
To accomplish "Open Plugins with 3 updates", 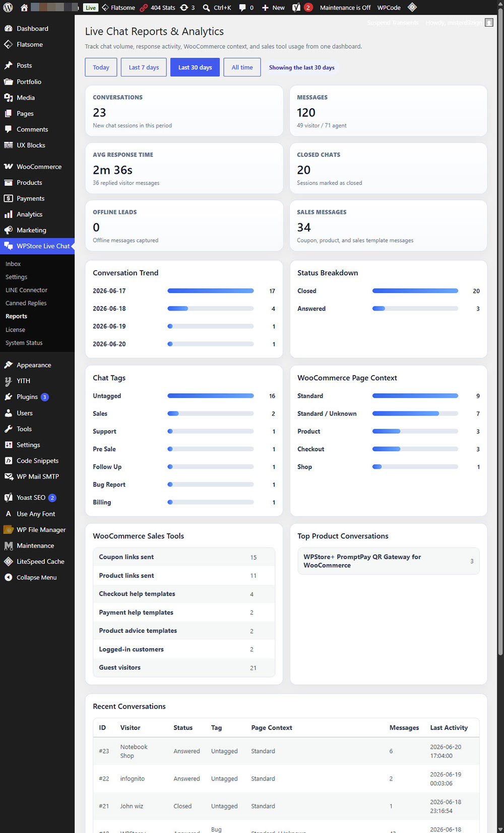I will pos(37,397).
